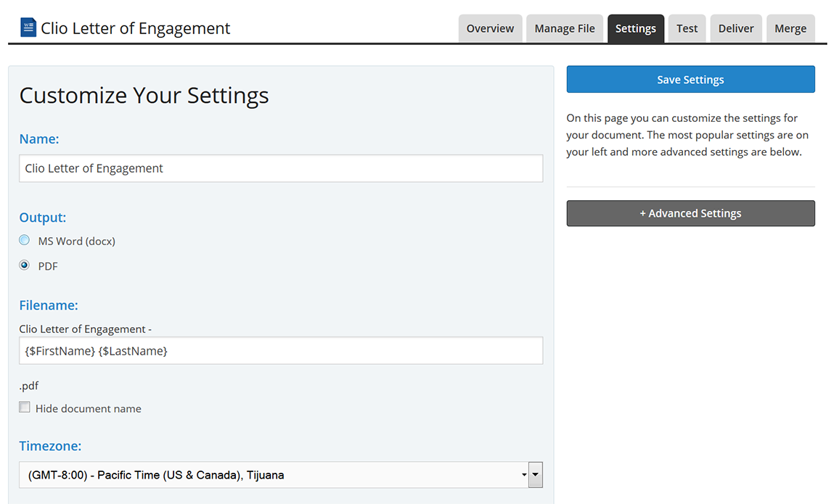Click the Customize Your Settings heading
834x504 pixels.
click(x=144, y=95)
